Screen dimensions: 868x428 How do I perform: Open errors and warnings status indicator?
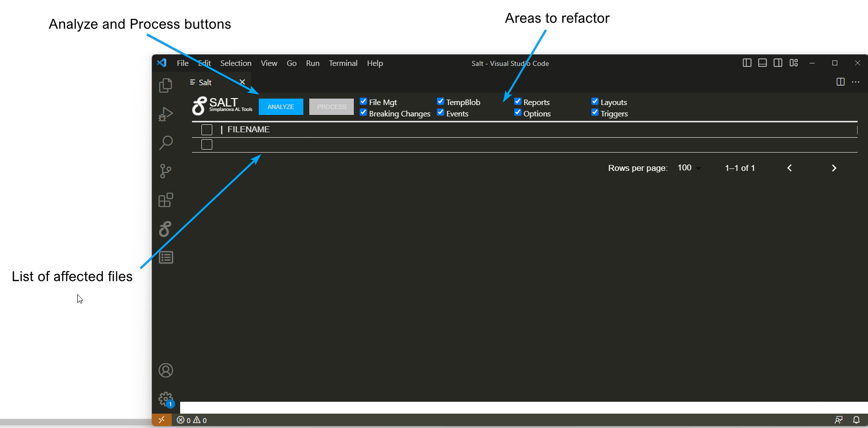pos(192,420)
